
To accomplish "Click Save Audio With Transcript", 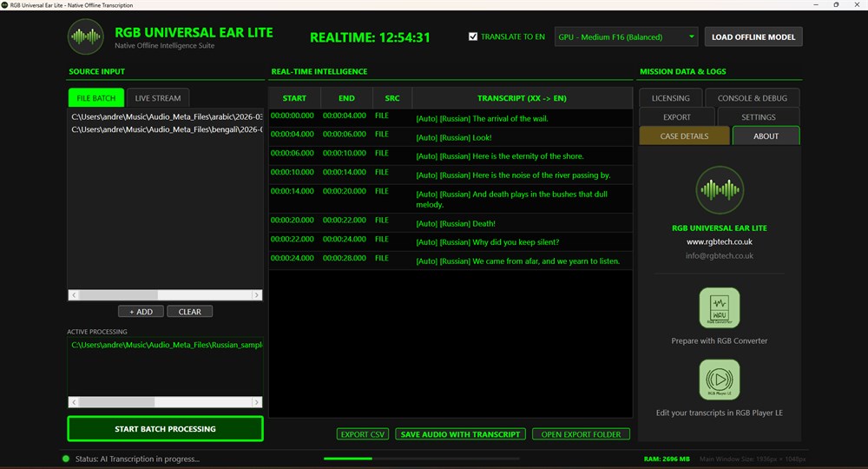I will [460, 434].
